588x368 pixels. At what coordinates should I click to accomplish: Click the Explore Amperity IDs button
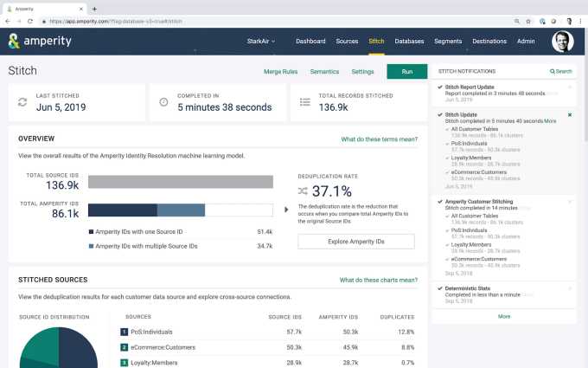coord(355,242)
